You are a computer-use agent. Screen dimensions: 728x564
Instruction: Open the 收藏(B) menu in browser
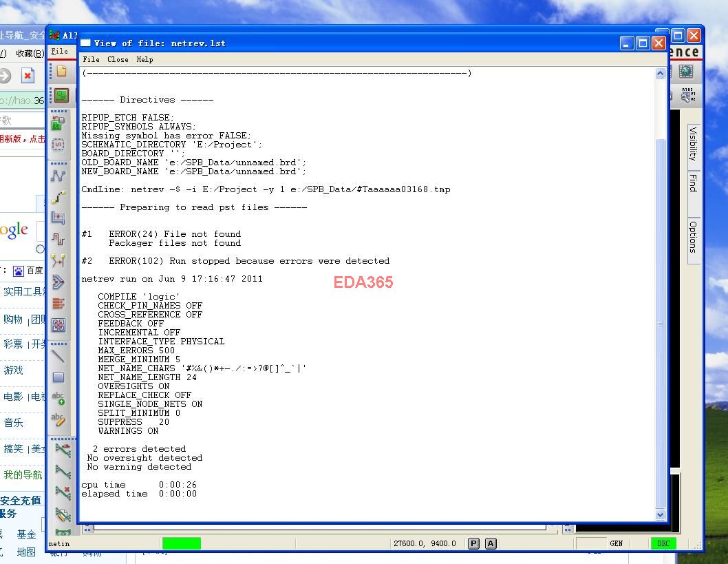[x=30, y=54]
